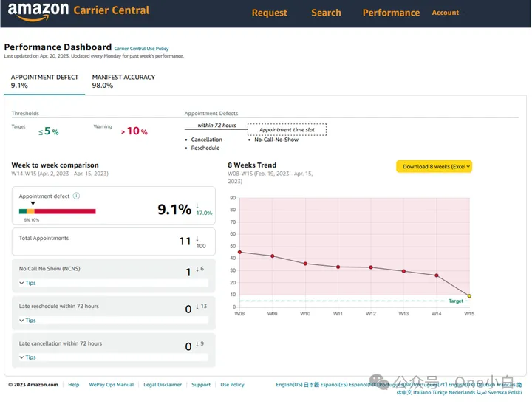
Task: Click the Help footer link
Action: pyautogui.click(x=74, y=385)
